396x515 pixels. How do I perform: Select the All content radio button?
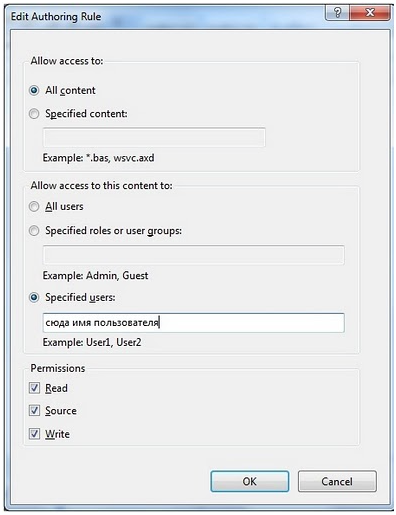(x=34, y=90)
